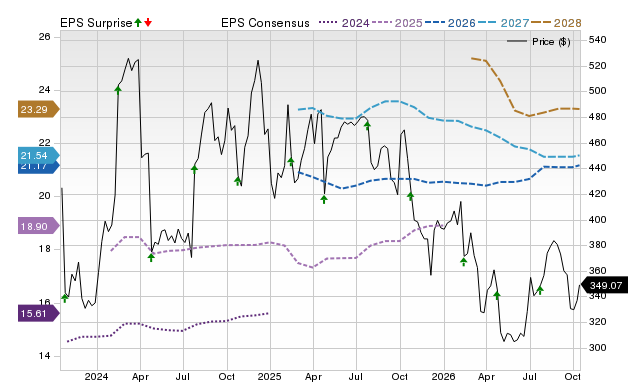640x382 pixels.
Task: Click the light blue 21.54 value tag
Action: click(x=38, y=155)
